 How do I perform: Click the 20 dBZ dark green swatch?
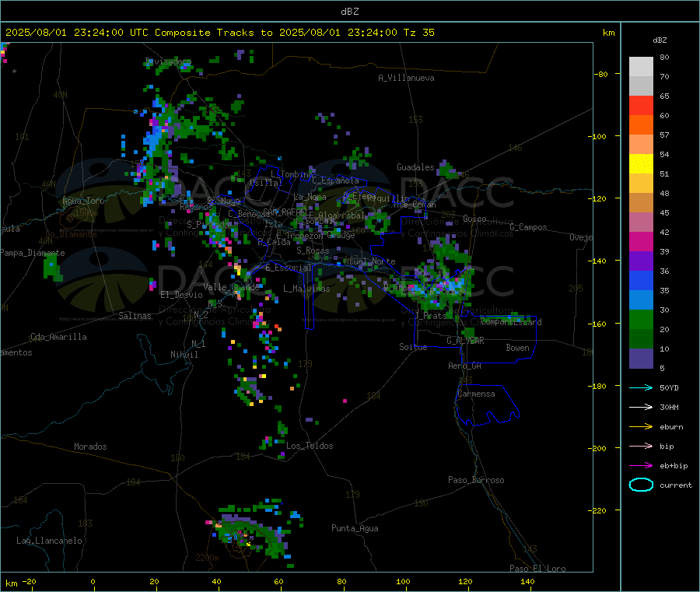641,339
